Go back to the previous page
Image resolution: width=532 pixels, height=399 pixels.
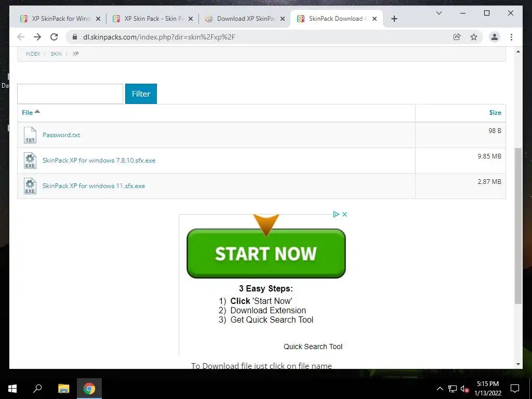click(x=21, y=37)
